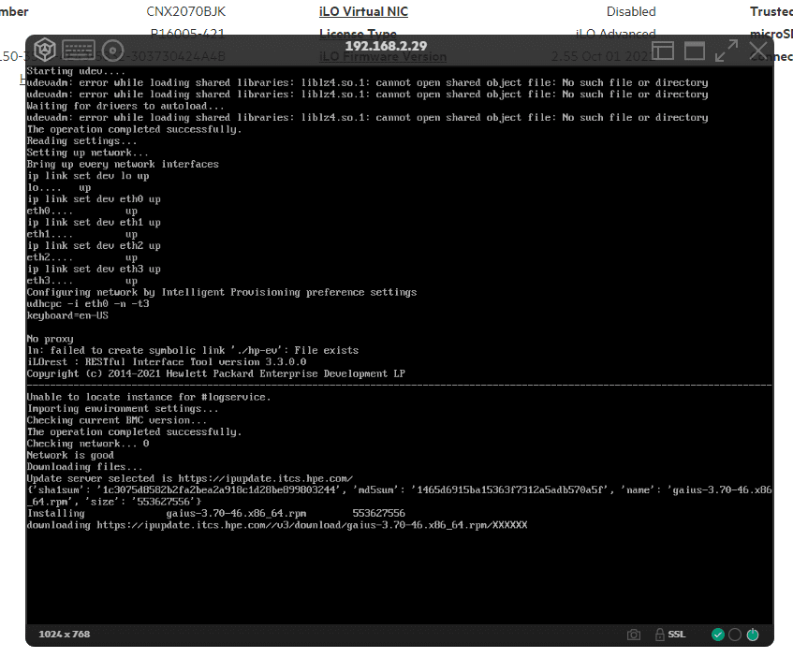The width and height of the screenshot is (793, 672).
Task: Click the 1024 x 768 resolution label
Action: (65, 634)
